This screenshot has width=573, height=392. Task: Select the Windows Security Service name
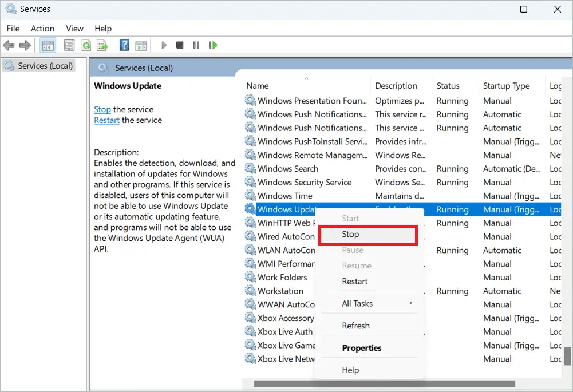tap(305, 182)
